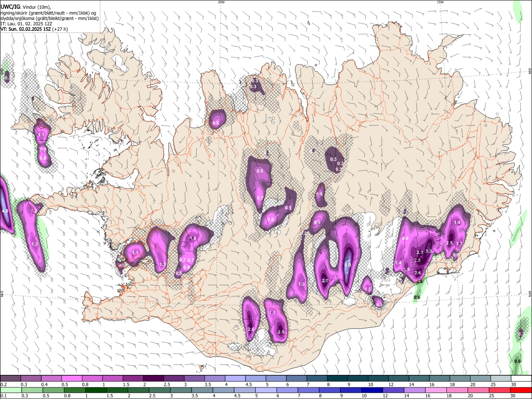This screenshot has height=399, width=532.
Task: Click the '30' label in the lower legend row
Action: tap(512, 396)
